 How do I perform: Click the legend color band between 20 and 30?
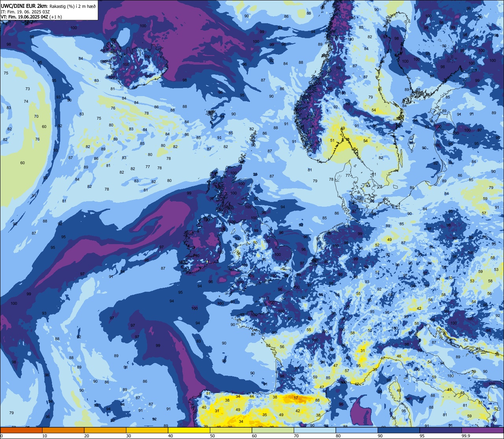(x=105, y=430)
